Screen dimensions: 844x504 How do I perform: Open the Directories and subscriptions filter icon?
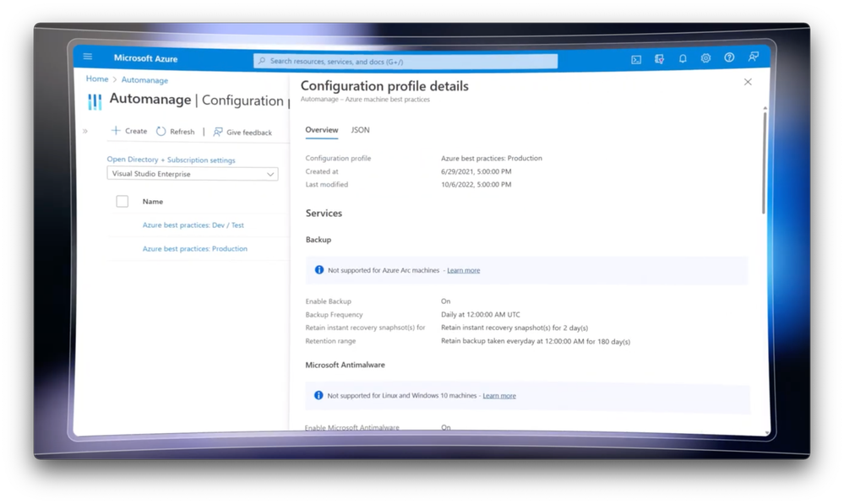(x=659, y=59)
